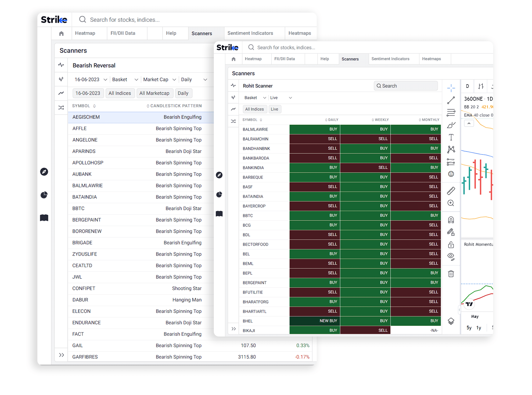Select the trend line drawing tool
This screenshot has height=395, width=532.
coord(451,100)
